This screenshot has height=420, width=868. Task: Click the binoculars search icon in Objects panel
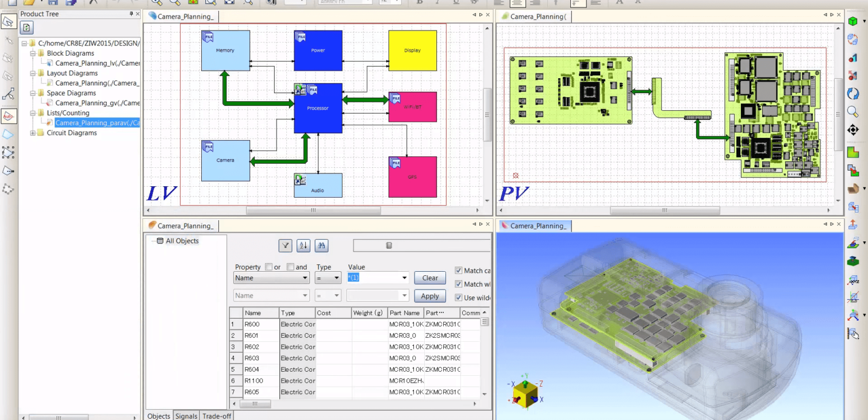(x=321, y=246)
